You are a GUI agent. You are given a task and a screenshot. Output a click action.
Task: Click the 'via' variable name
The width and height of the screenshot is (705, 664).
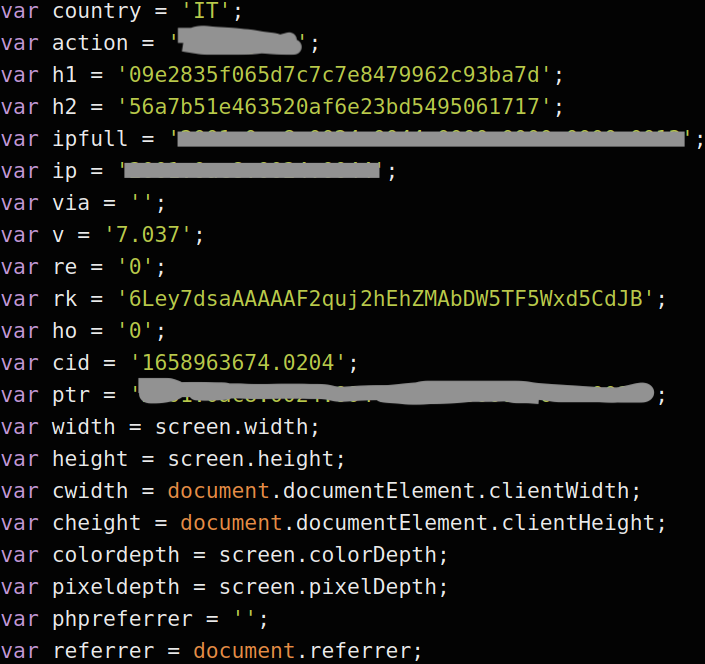click(71, 204)
